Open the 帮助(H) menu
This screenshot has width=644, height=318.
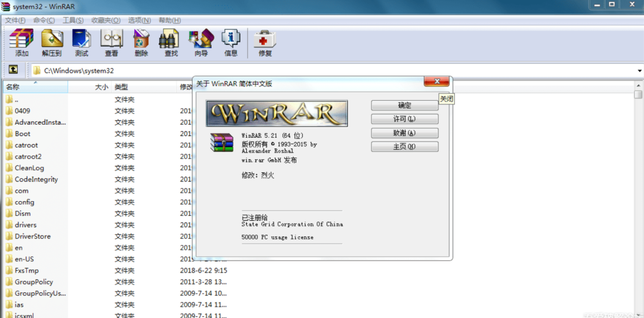169,20
